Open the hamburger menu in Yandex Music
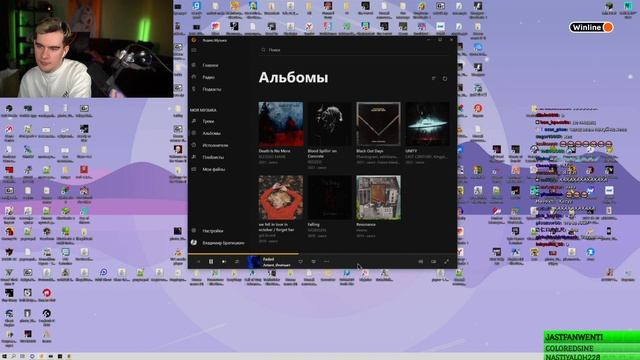 click(x=194, y=50)
